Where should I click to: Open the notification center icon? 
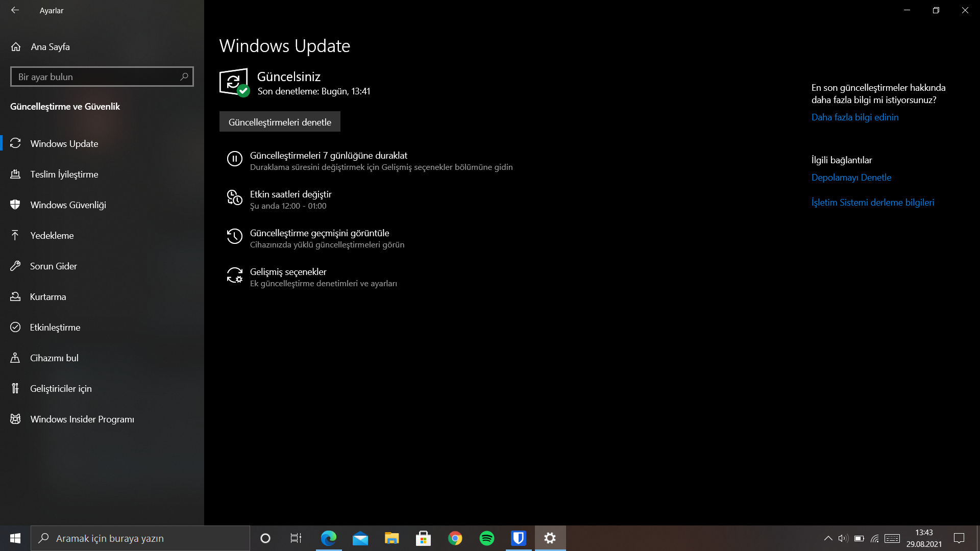click(x=959, y=538)
